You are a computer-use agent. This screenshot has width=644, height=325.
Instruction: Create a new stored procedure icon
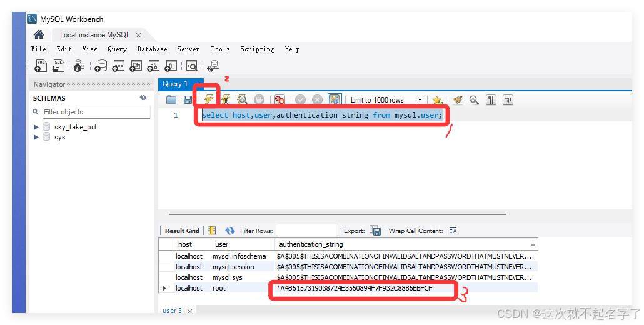click(154, 66)
